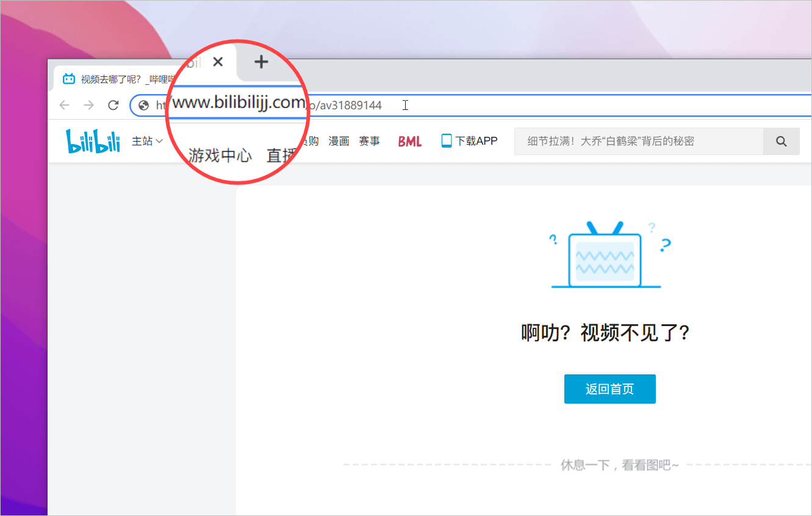Click the 啊叻？视频不见了？ heading text

click(x=605, y=333)
